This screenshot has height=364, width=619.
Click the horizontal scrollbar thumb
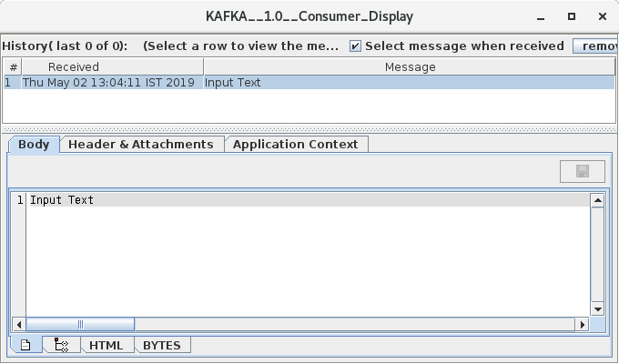click(x=80, y=324)
